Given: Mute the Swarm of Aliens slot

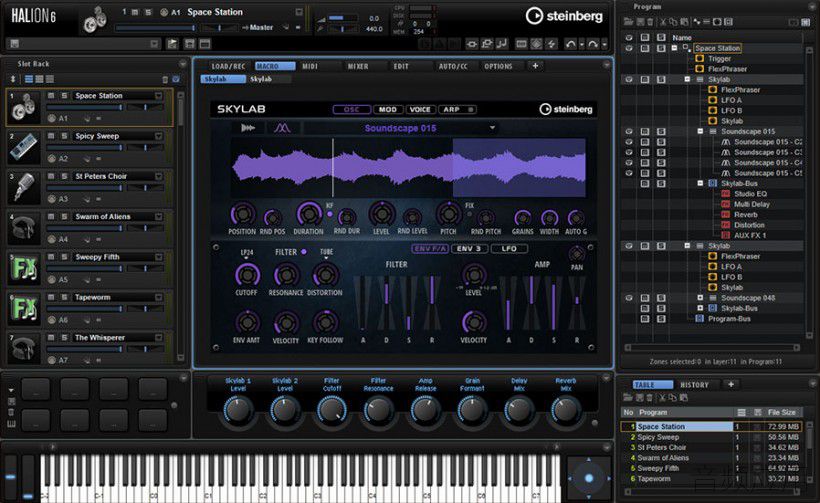Looking at the screenshot, I should tap(51, 216).
